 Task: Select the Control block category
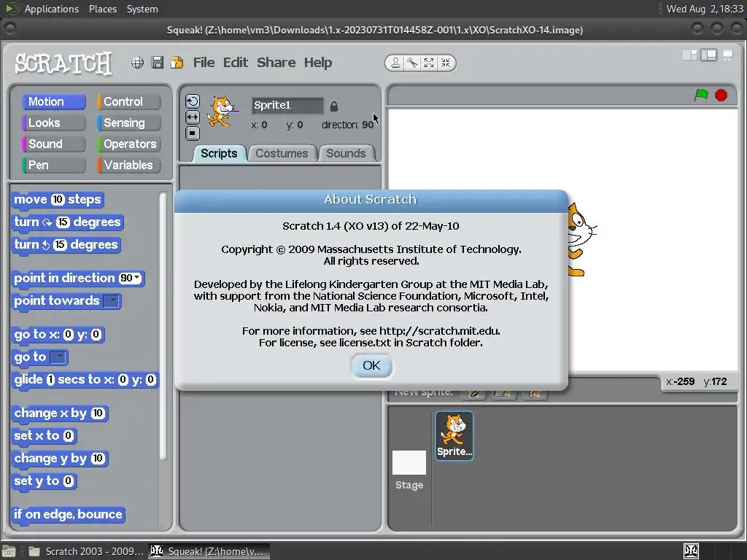point(129,101)
